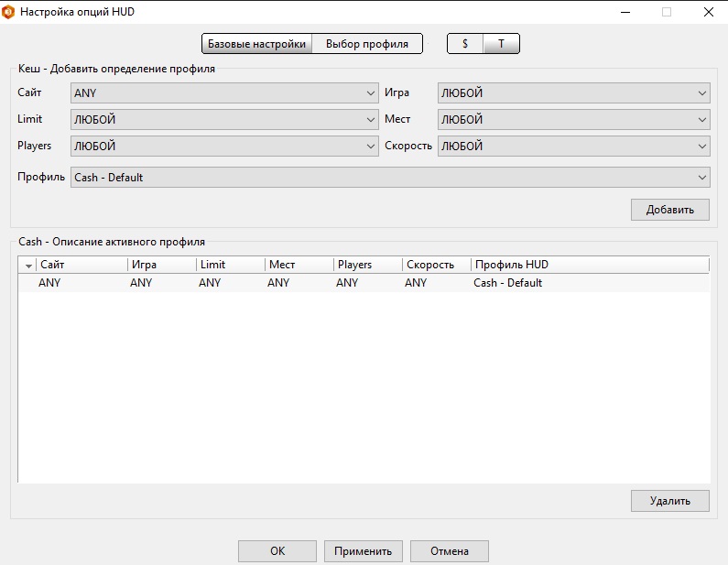Open the Сайт dropdown
Image resolution: width=728 pixels, height=565 pixels.
(224, 93)
